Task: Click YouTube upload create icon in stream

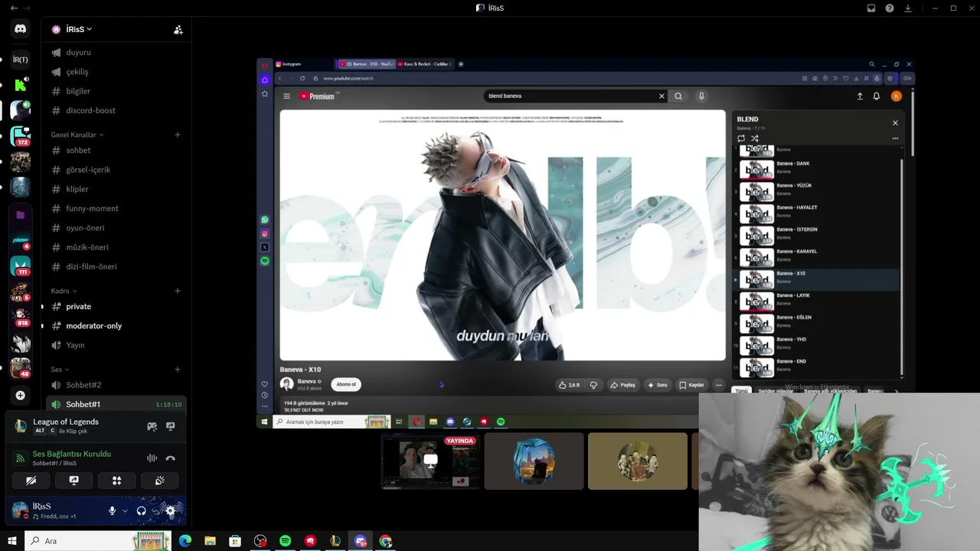Action: click(x=860, y=96)
